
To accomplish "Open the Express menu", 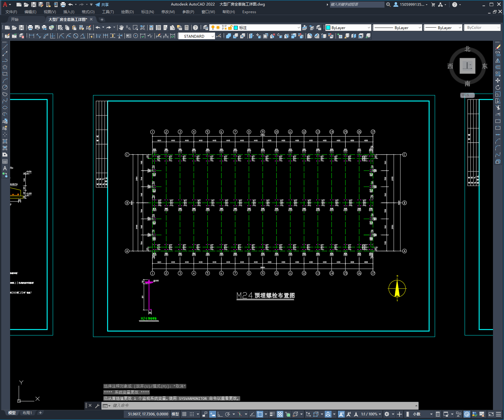I will [249, 12].
